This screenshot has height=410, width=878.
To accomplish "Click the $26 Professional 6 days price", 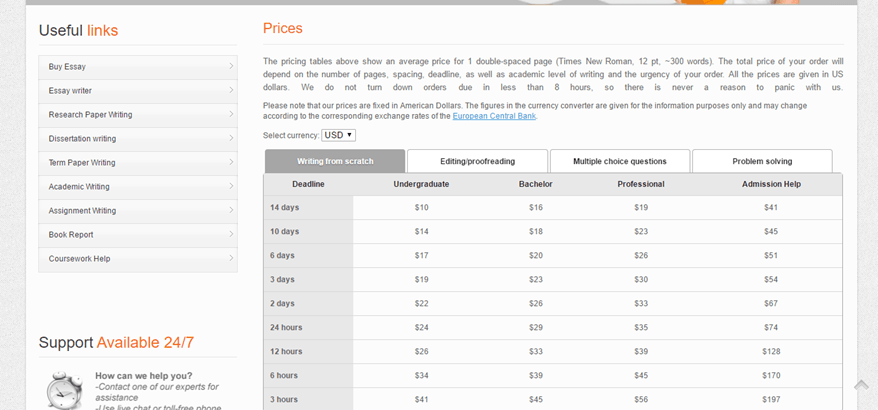I will point(641,255).
